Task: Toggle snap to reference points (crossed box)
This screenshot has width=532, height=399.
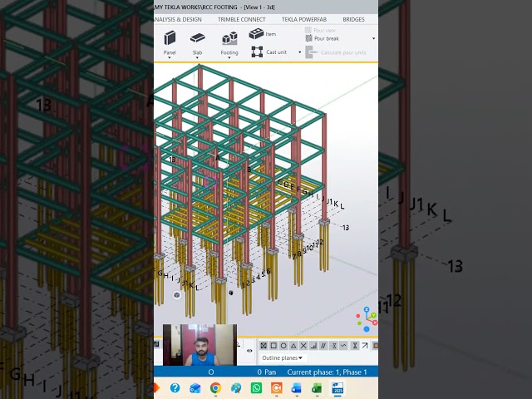Action: pyautogui.click(x=264, y=346)
